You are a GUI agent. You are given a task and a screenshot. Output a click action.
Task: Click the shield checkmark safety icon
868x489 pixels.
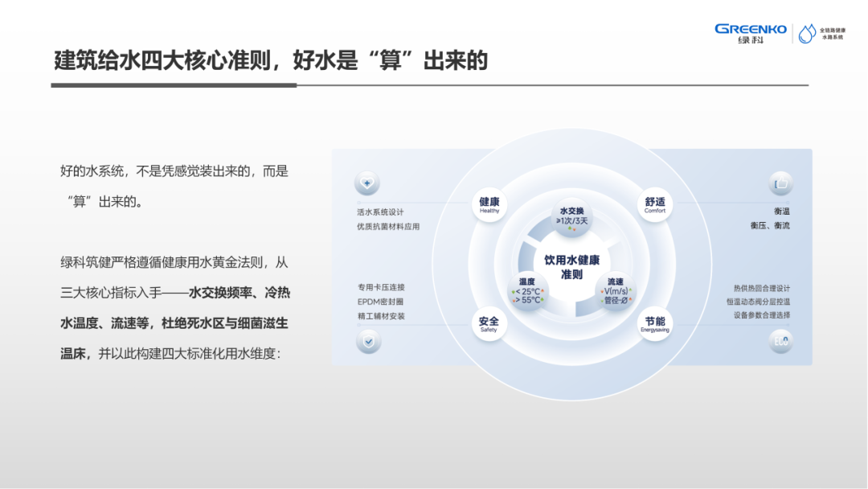369,342
